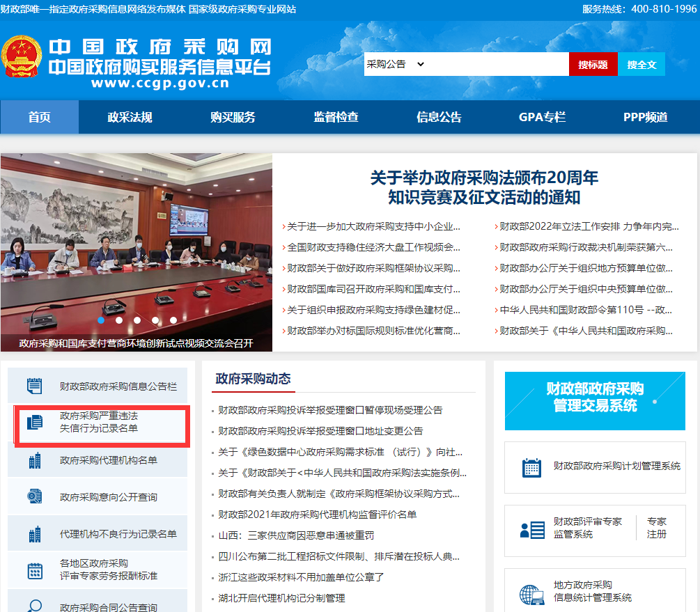Open news 财政部办公厅关于组织中央预算单位做
The width and height of the screenshot is (700, 612).
point(586,289)
